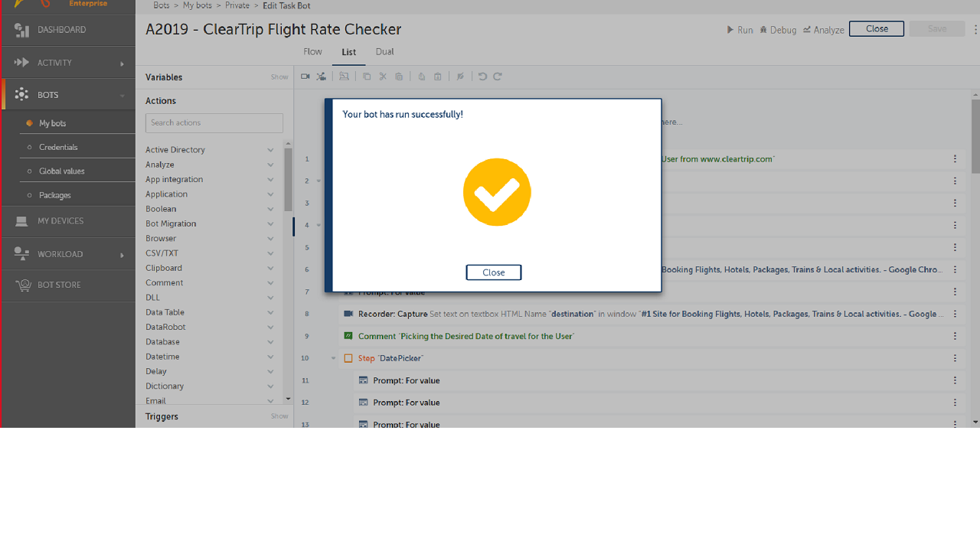Expand the Browser action group
This screenshot has height=551, width=980.
(x=270, y=239)
